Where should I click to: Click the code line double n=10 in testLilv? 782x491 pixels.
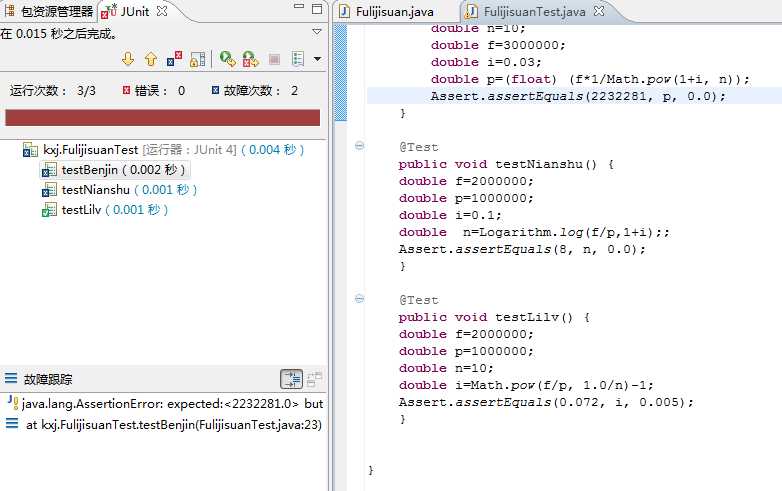pyautogui.click(x=446, y=368)
